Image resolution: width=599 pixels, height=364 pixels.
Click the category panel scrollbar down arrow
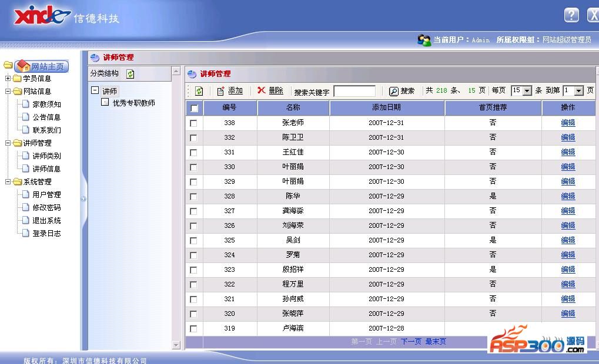point(176,345)
